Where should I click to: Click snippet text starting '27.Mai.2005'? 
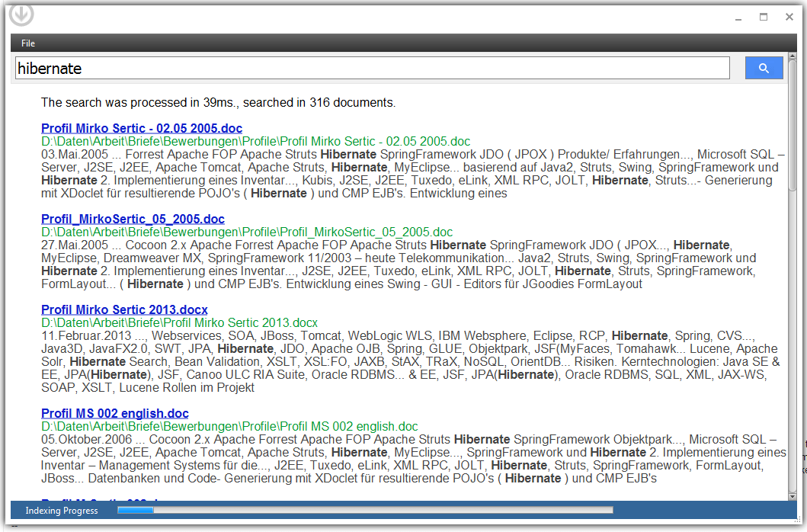pyautogui.click(x=399, y=264)
